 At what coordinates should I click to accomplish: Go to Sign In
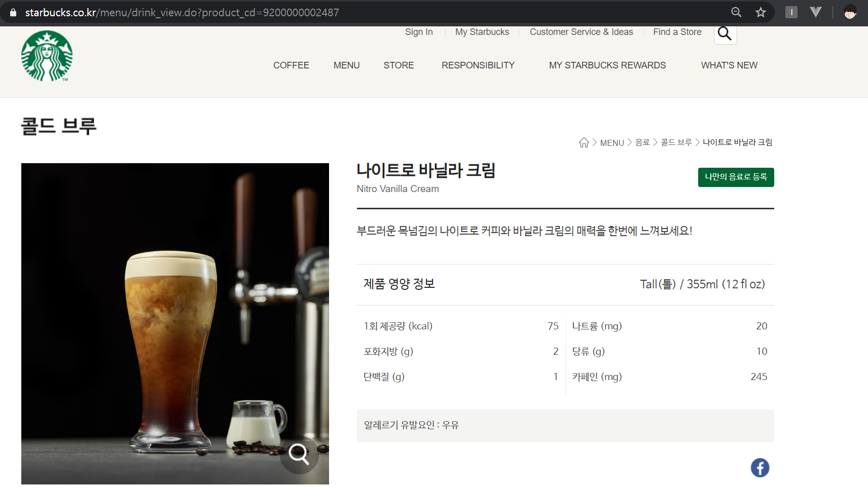click(419, 32)
